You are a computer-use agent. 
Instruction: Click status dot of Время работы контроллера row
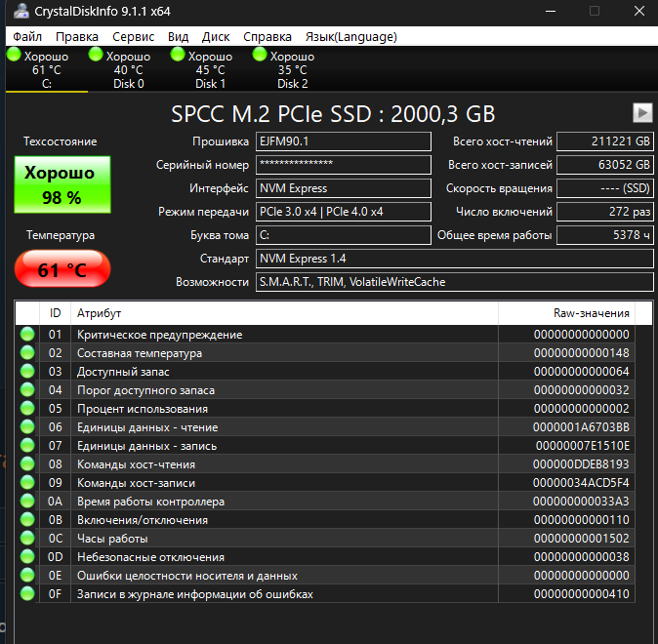click(27, 501)
